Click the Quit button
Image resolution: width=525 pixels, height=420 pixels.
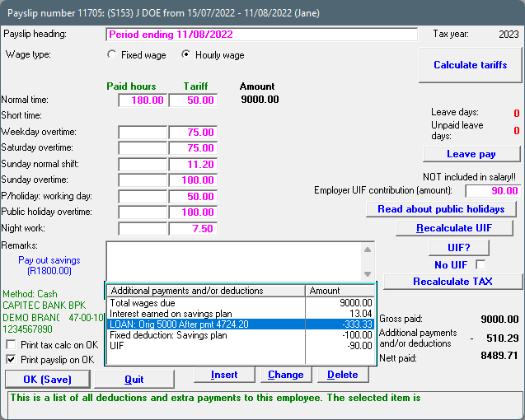134,380
